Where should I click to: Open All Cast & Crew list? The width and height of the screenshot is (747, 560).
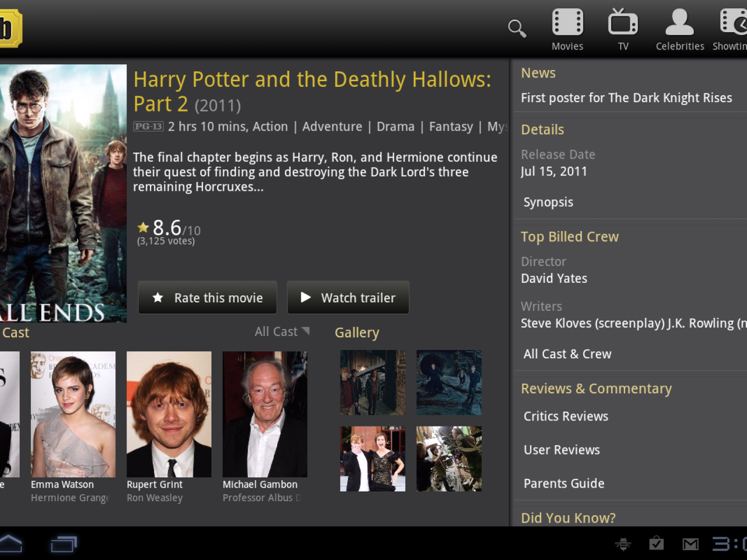[x=567, y=354]
